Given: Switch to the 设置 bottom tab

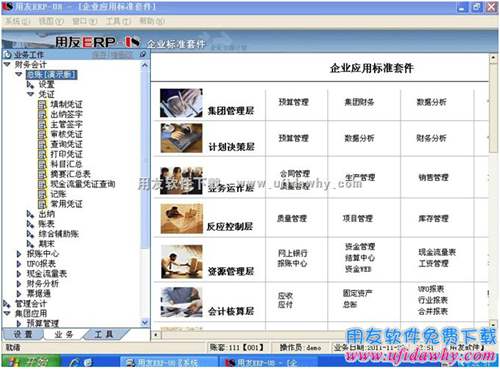Looking at the screenshot, I should pos(23,334).
